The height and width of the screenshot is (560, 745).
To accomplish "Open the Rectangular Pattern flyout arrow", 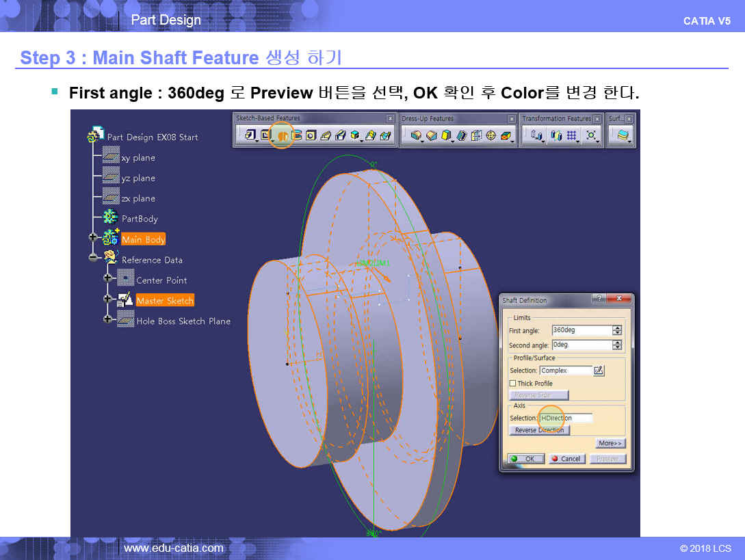I will point(578,141).
